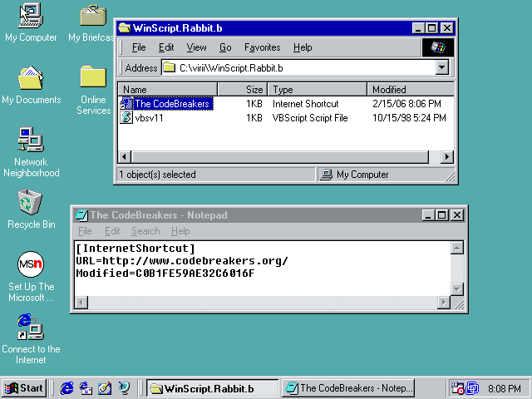Sort files by the Size column header

tap(243, 89)
